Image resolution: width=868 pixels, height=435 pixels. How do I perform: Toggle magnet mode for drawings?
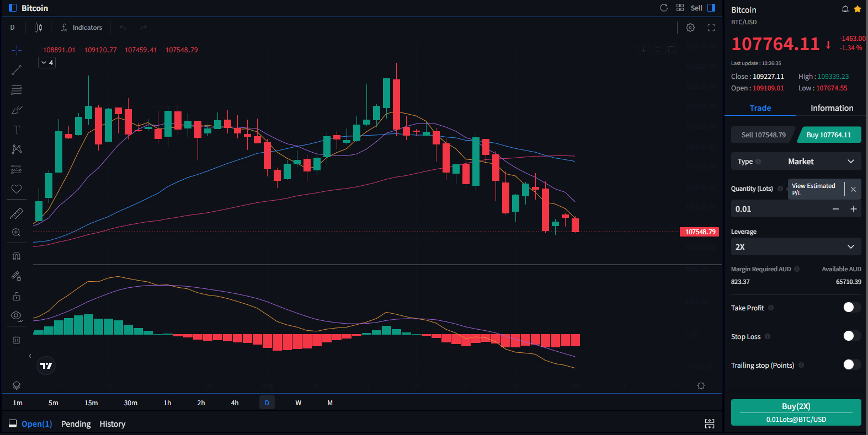click(17, 256)
